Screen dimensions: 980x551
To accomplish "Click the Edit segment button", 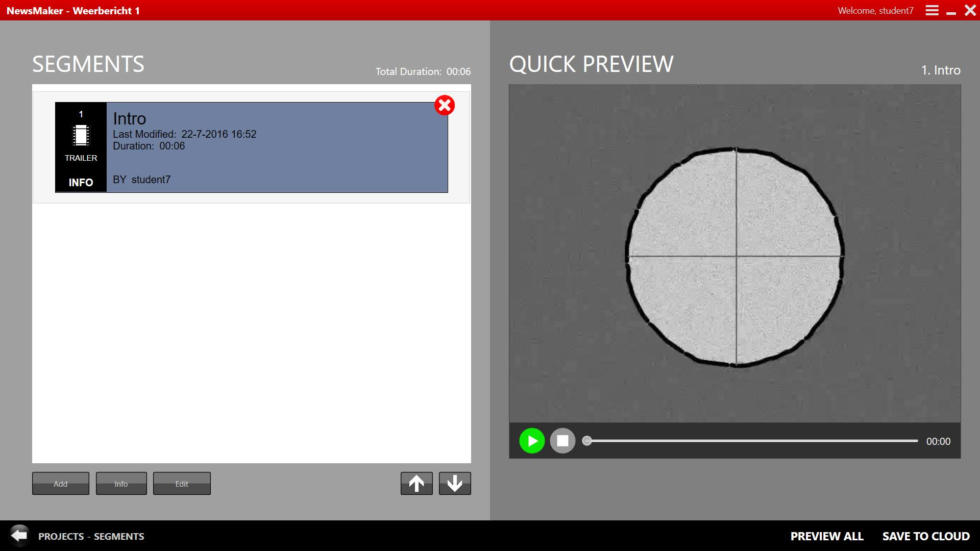I will tap(181, 483).
